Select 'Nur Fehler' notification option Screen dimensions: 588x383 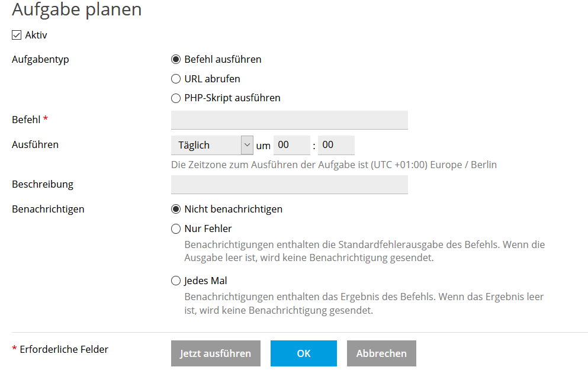click(x=175, y=228)
